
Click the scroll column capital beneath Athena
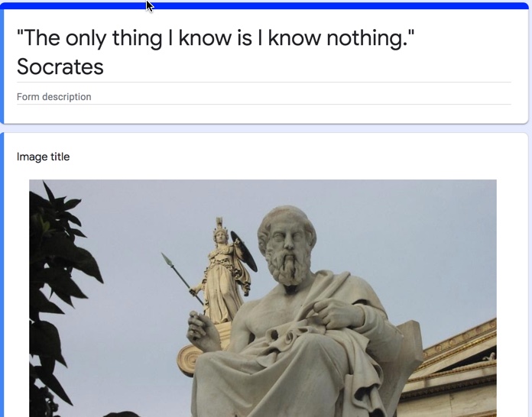pyautogui.click(x=190, y=360)
